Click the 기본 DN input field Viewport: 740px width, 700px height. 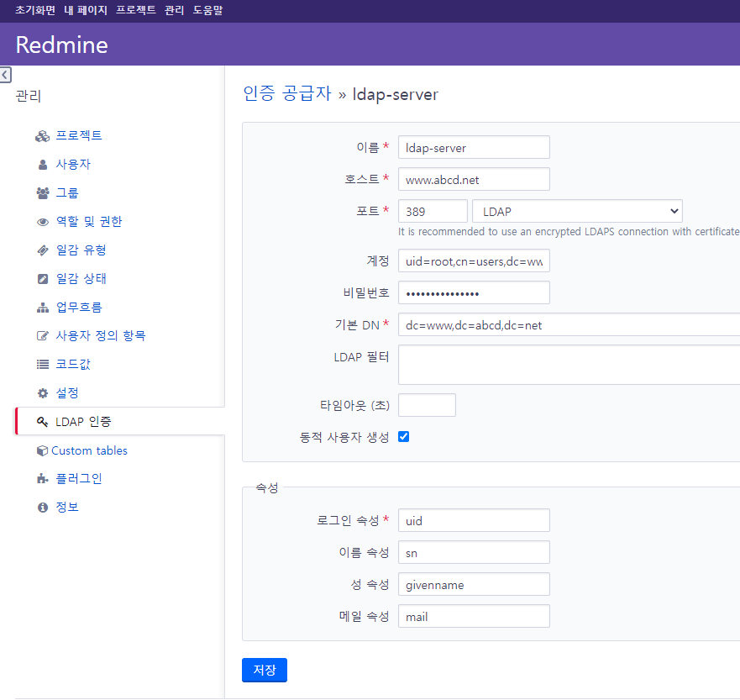pos(569,324)
